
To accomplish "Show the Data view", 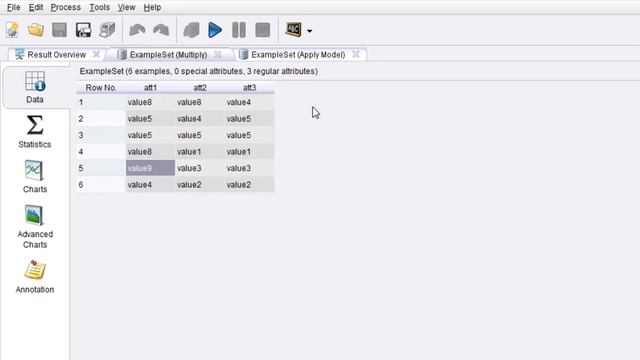I will [35, 87].
